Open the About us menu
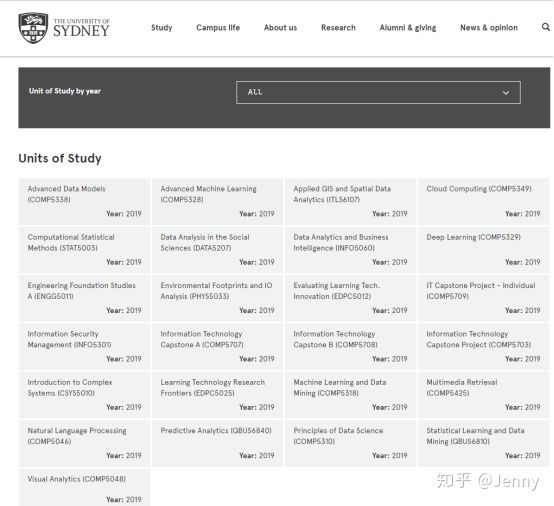The height and width of the screenshot is (506, 554). coord(280,28)
